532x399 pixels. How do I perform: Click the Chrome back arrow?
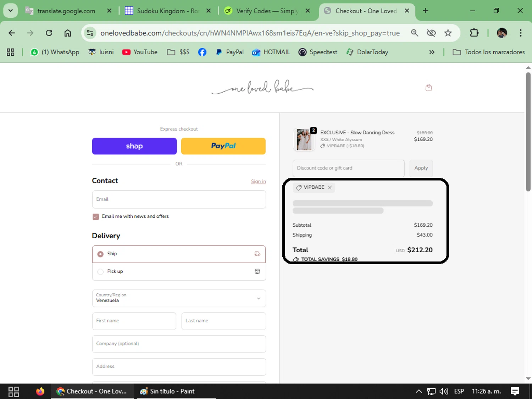[12, 33]
